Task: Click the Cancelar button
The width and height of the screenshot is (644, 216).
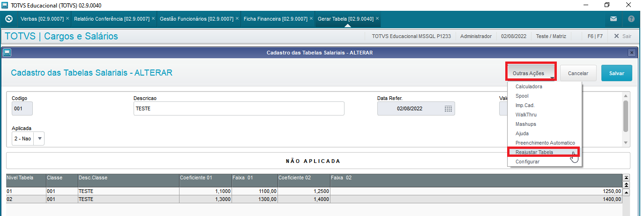Action: pyautogui.click(x=578, y=73)
